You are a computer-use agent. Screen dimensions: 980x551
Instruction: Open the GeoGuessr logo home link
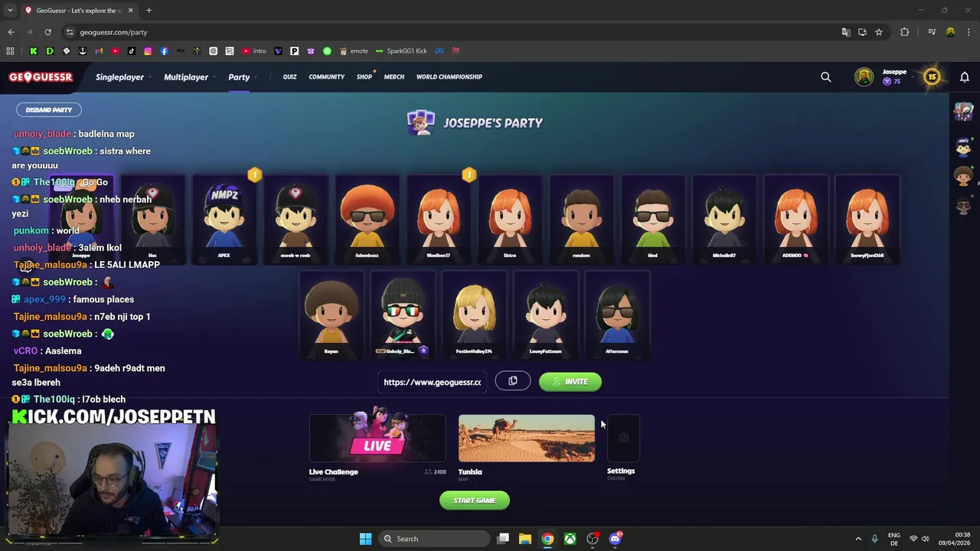(x=41, y=77)
